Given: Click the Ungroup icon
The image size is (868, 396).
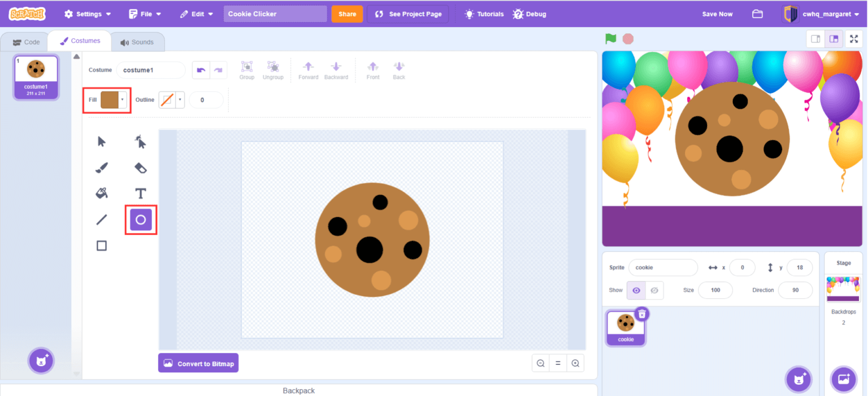Looking at the screenshot, I should (x=273, y=70).
